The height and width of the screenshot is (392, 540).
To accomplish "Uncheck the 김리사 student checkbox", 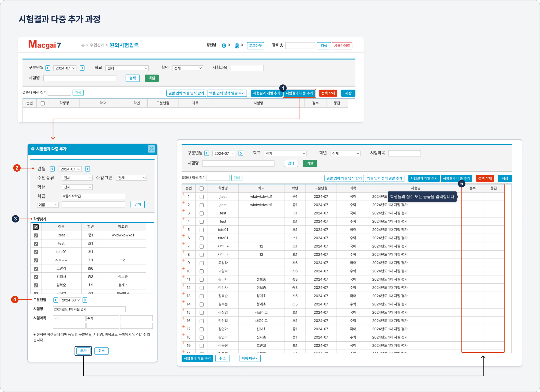I will coord(36,277).
